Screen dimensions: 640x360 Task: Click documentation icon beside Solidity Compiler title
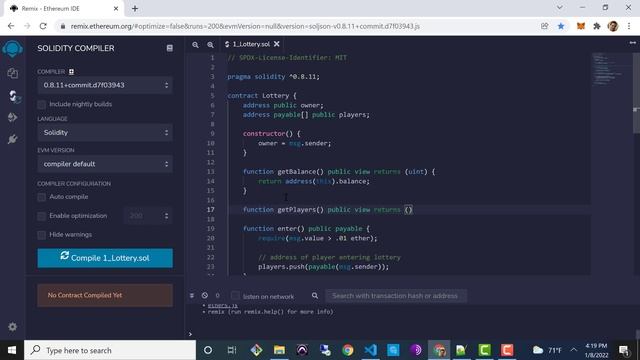click(x=169, y=48)
